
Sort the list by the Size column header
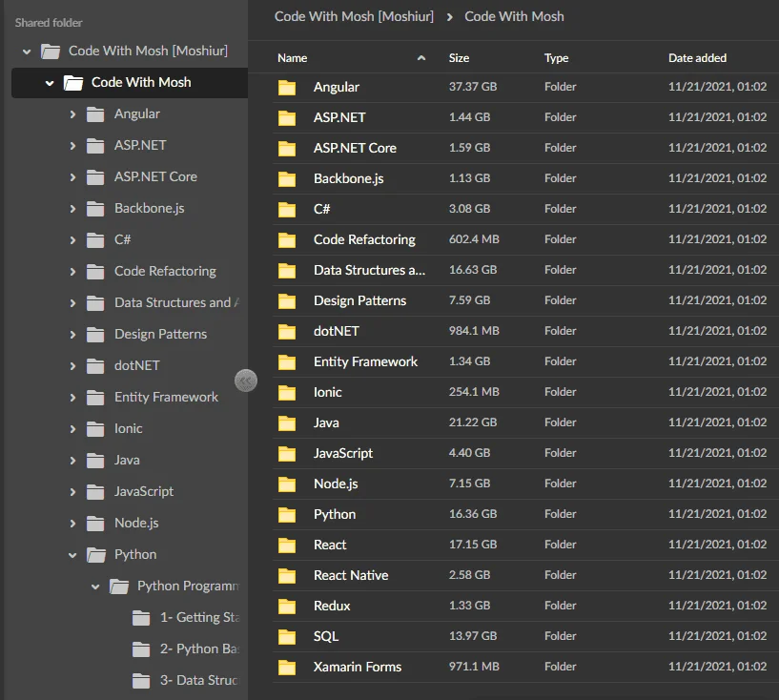click(x=459, y=58)
